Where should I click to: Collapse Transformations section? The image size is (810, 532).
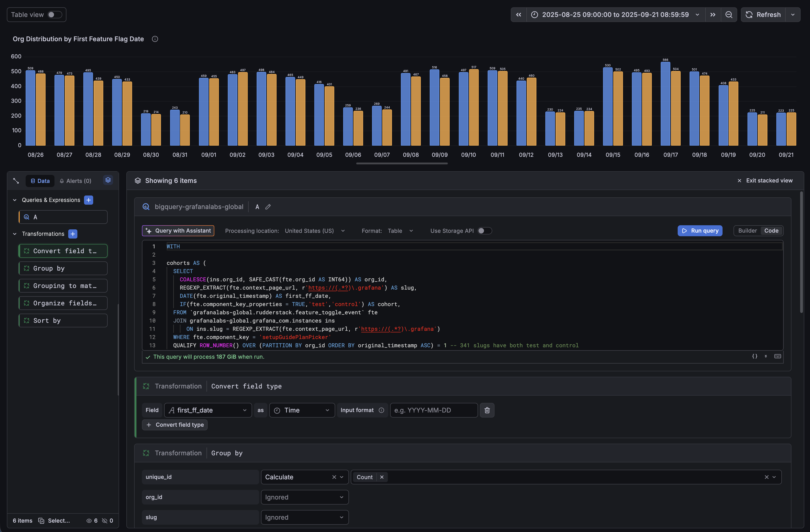tap(15, 234)
